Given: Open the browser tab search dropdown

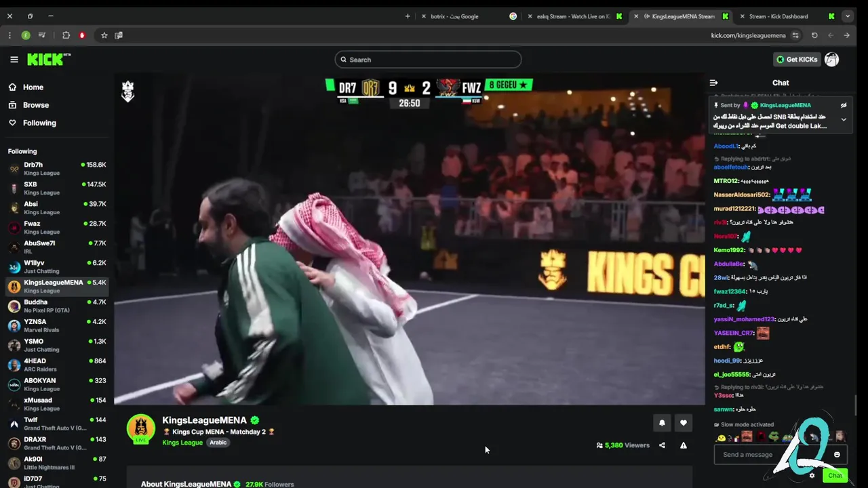Looking at the screenshot, I should 848,16.
